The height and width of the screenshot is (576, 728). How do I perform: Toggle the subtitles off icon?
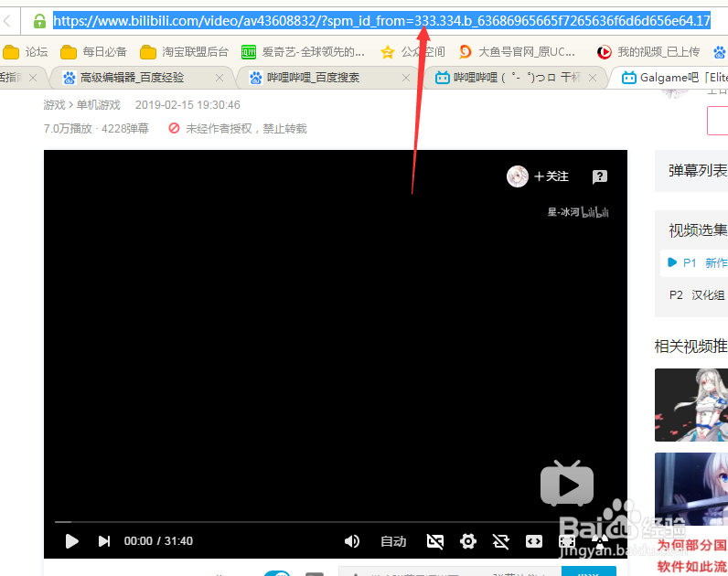point(435,541)
